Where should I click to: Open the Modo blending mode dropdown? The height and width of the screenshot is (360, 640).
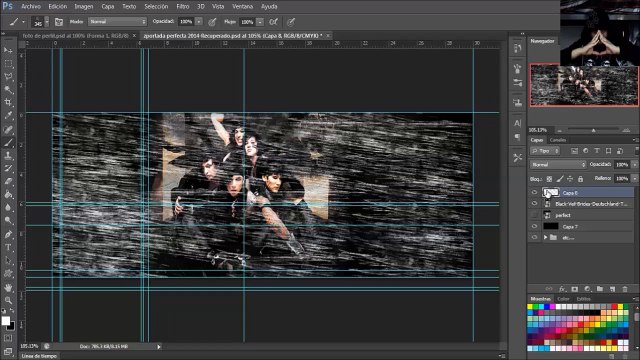coord(118,22)
